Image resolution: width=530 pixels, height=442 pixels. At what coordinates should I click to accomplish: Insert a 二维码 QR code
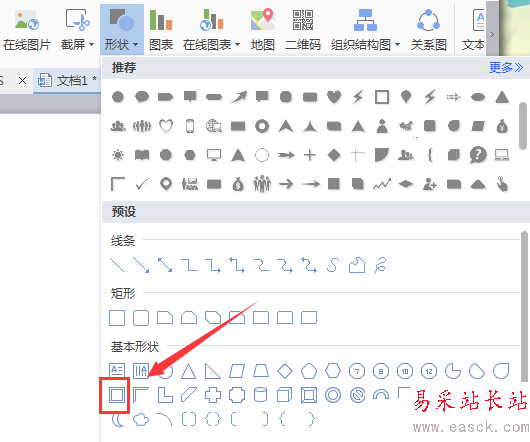click(x=303, y=30)
